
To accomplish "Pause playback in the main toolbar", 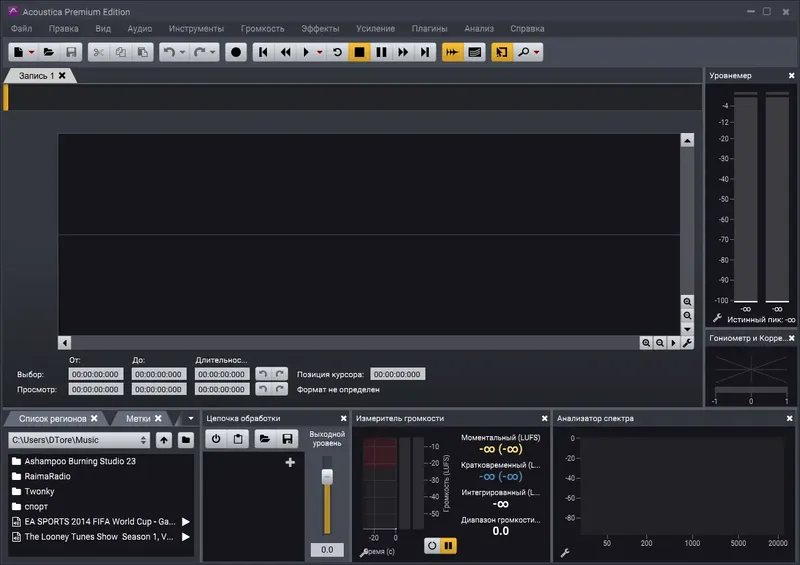I will [381, 52].
